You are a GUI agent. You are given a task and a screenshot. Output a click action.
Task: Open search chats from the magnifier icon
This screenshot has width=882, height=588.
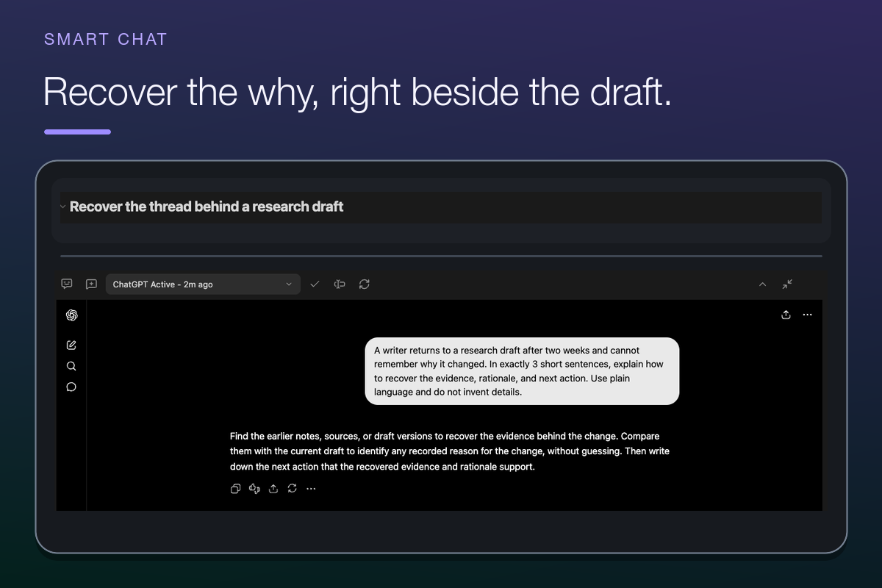pyautogui.click(x=71, y=366)
